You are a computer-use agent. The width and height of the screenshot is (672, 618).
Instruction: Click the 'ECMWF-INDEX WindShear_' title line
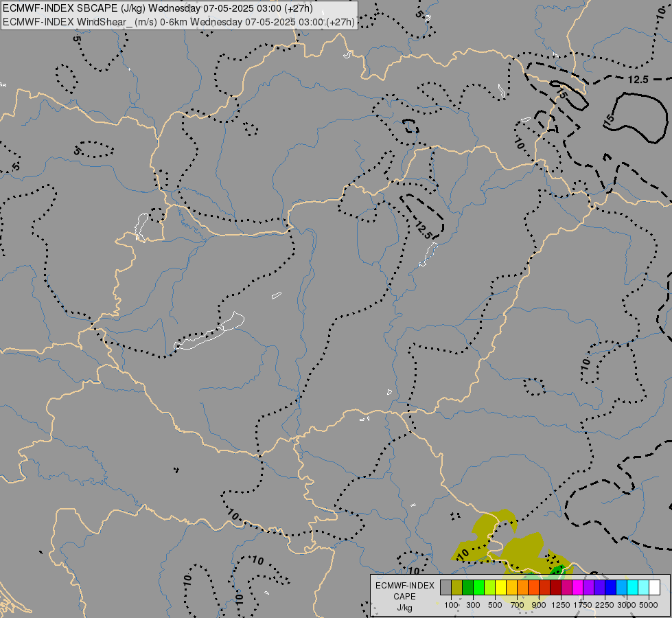pos(178,22)
